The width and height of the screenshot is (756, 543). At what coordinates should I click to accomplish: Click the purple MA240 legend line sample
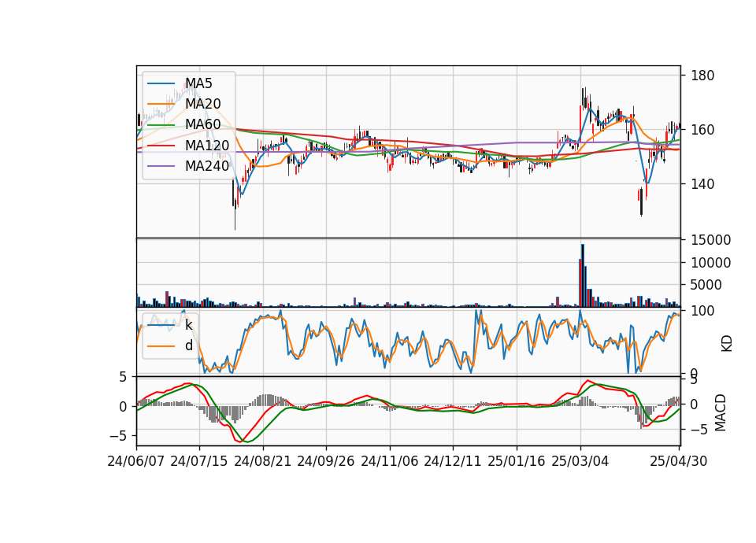tap(161, 166)
